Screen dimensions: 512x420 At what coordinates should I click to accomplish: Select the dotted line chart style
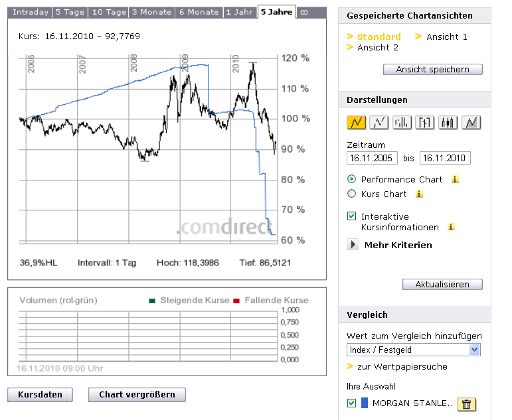(x=379, y=122)
